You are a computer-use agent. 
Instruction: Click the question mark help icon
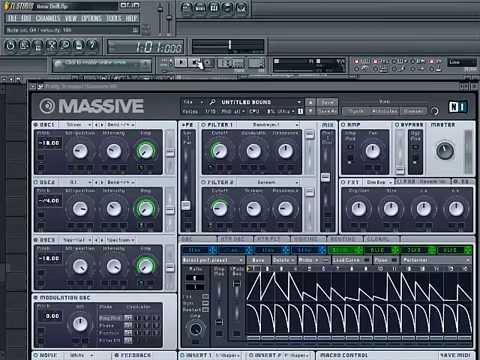pyautogui.click(x=92, y=45)
